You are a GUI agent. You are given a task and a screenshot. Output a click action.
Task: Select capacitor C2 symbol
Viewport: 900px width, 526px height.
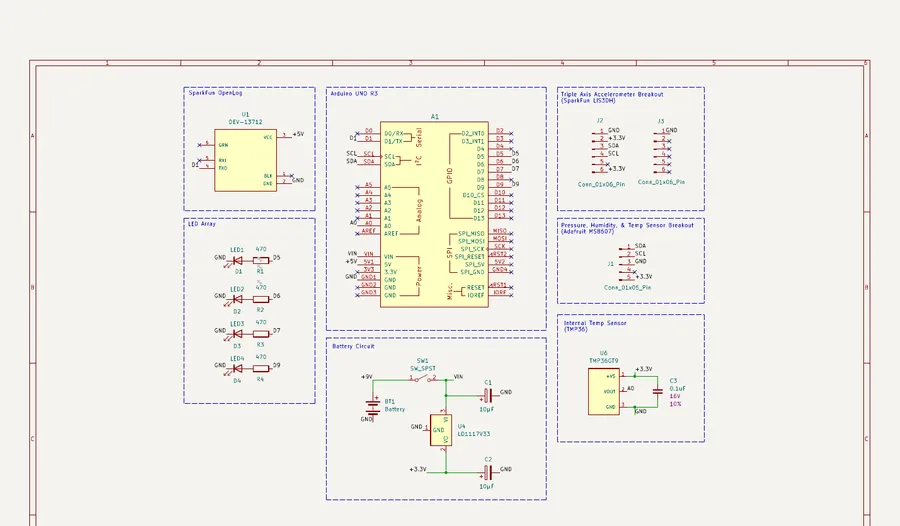[487, 473]
